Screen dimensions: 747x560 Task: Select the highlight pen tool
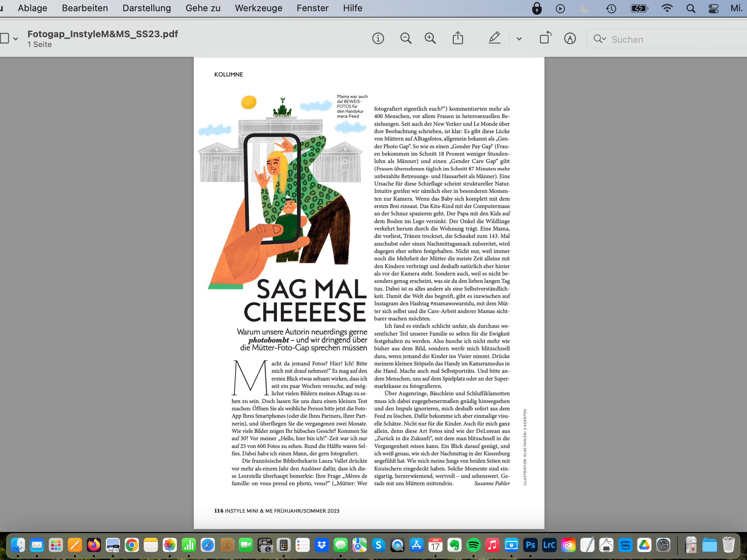[x=494, y=38]
